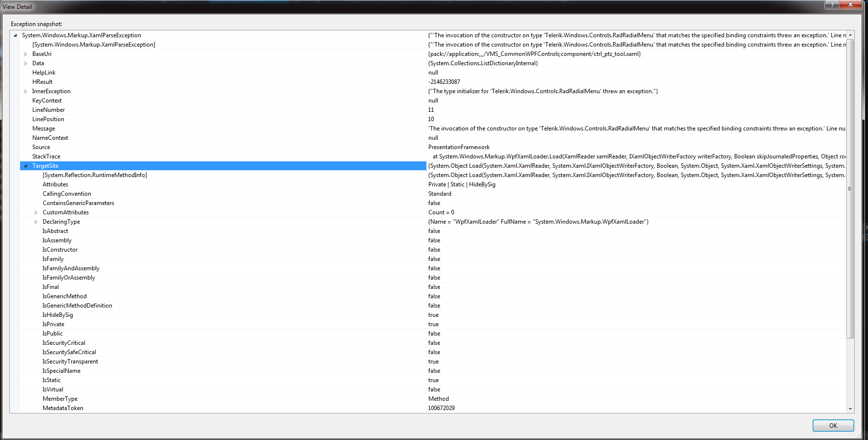
Task: Expand the Data property
Action: 25,63
